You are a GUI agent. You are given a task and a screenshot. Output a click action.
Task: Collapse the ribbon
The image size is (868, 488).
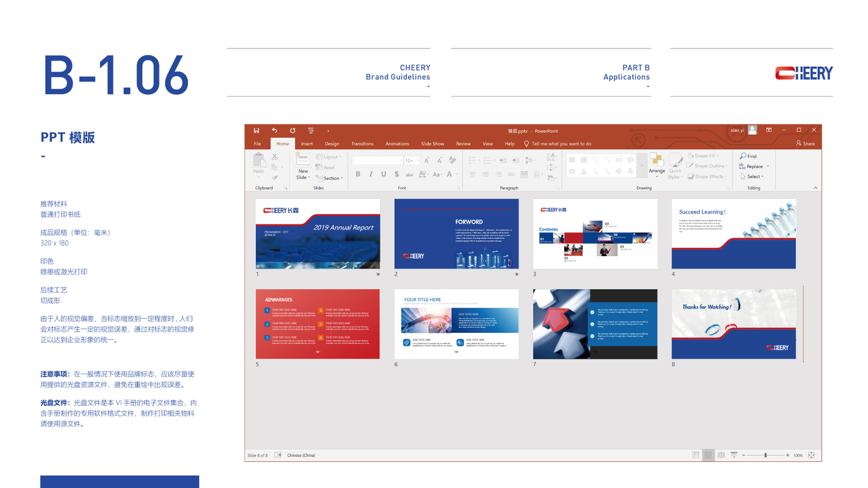(816, 188)
